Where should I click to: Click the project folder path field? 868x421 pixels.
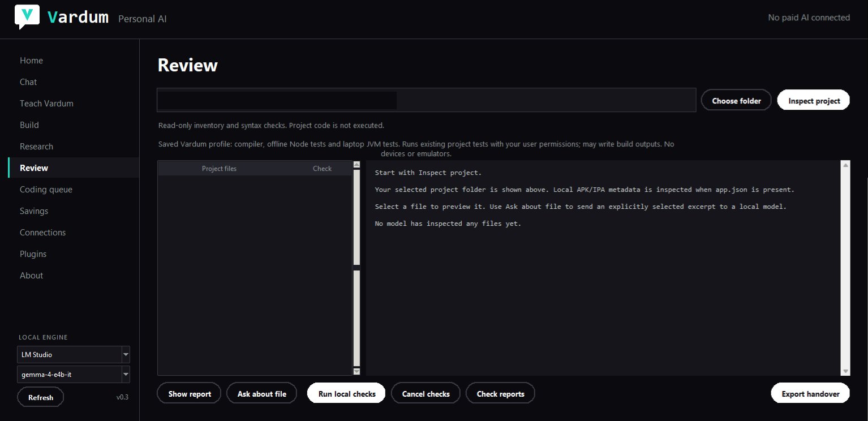tap(427, 100)
